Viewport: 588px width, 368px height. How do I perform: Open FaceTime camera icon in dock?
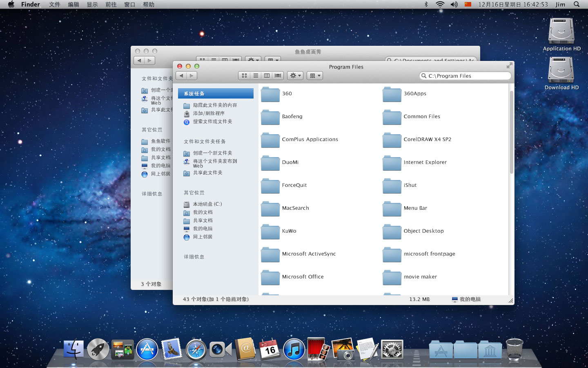[220, 350]
